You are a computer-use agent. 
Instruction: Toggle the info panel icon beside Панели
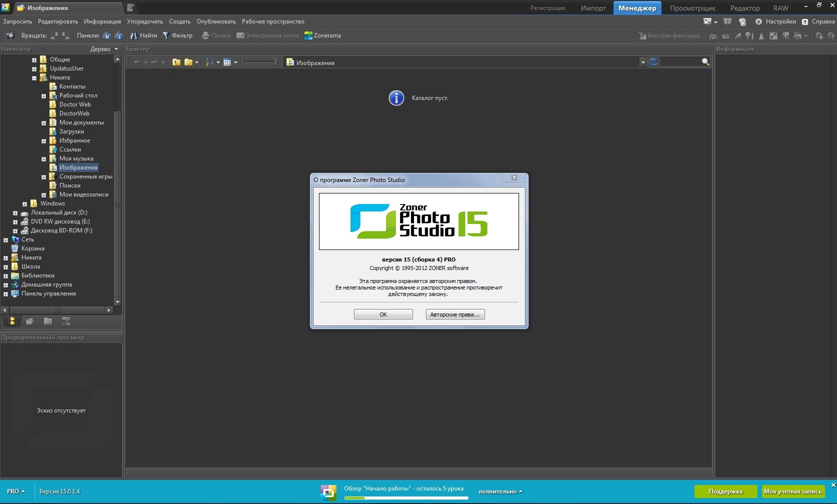tap(118, 35)
